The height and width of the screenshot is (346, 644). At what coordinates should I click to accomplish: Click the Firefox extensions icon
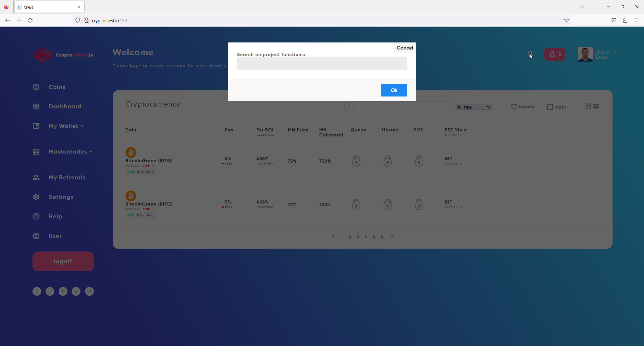(625, 20)
